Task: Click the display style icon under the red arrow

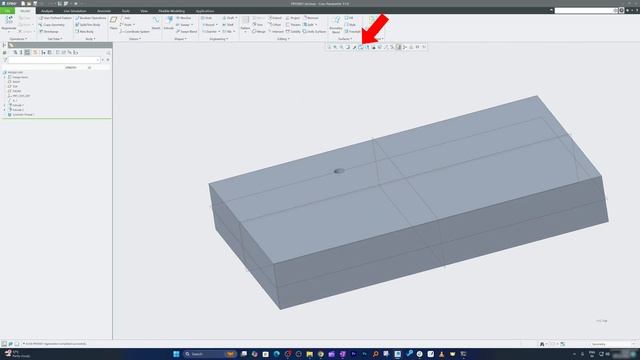Action: (360, 47)
